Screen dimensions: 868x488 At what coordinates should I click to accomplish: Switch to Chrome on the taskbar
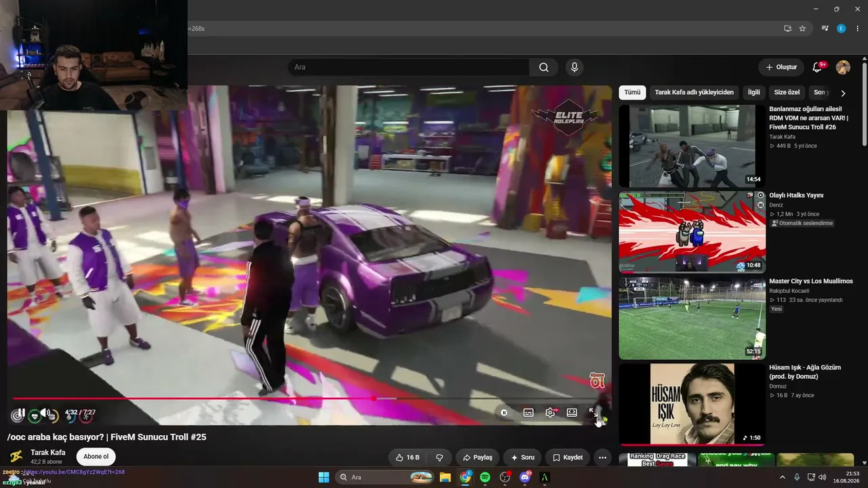tap(465, 477)
